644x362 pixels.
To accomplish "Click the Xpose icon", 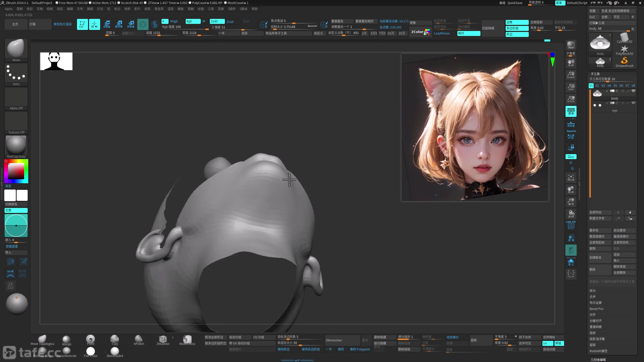I will 571,274.
